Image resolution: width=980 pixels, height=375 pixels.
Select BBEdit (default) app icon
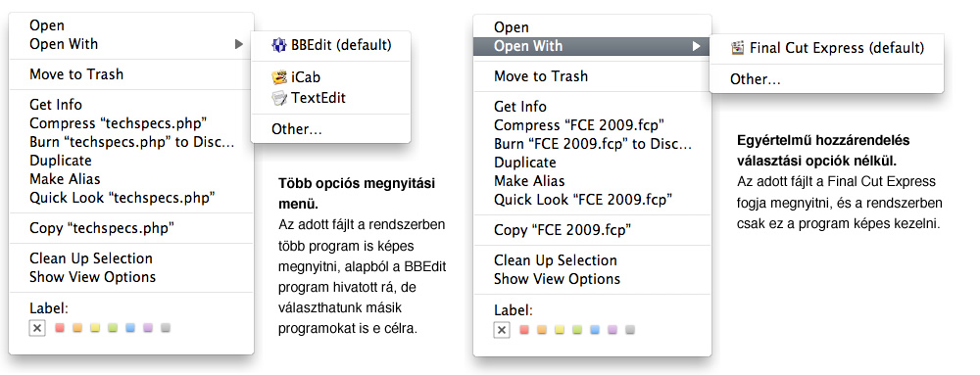point(278,45)
